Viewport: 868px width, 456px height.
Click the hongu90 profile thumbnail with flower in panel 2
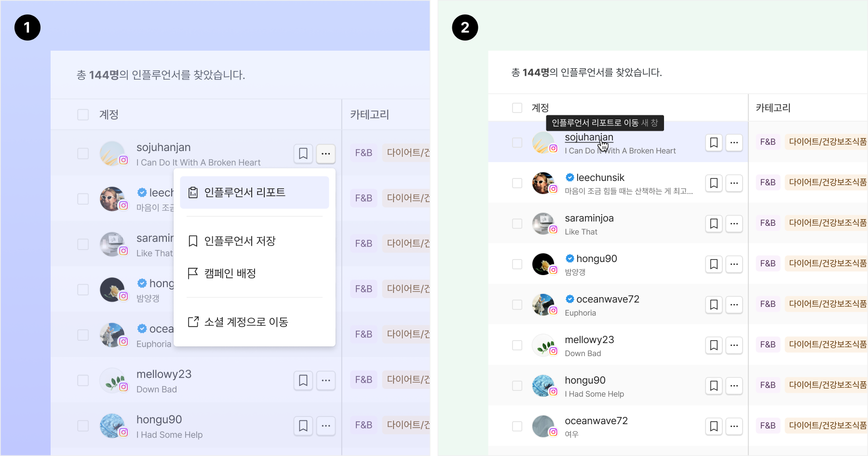543,264
